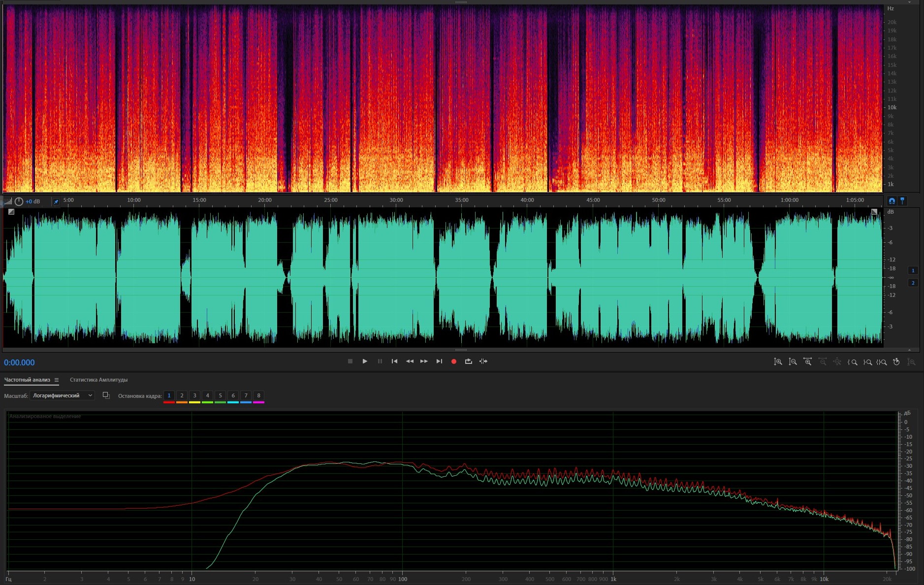Open the Частотный анализ panel menu icon

tap(57, 380)
